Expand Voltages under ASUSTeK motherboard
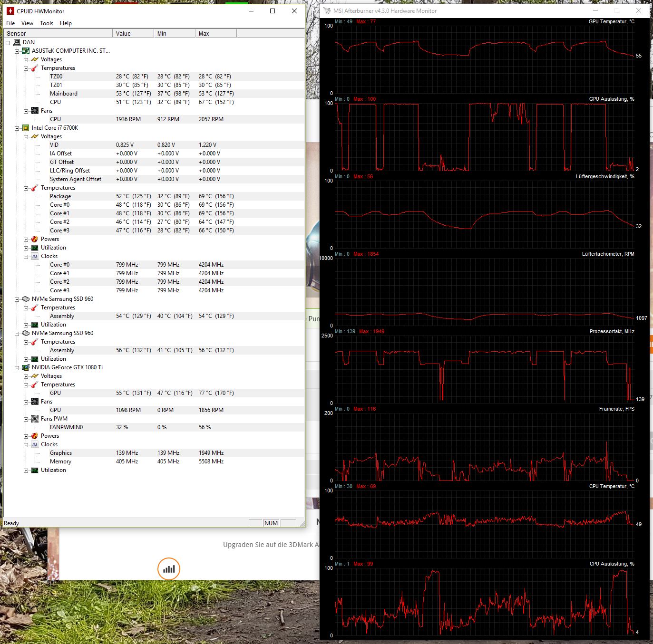The image size is (653, 644). click(26, 60)
